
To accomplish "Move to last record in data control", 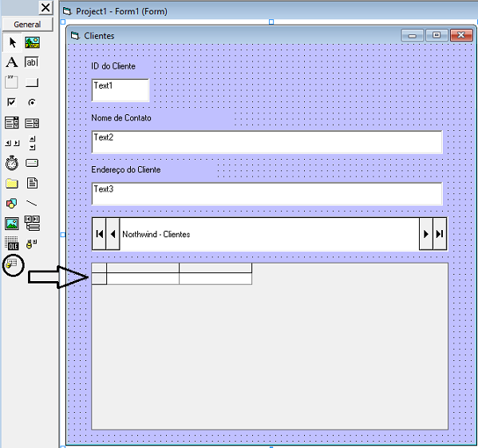I will pos(440,234).
